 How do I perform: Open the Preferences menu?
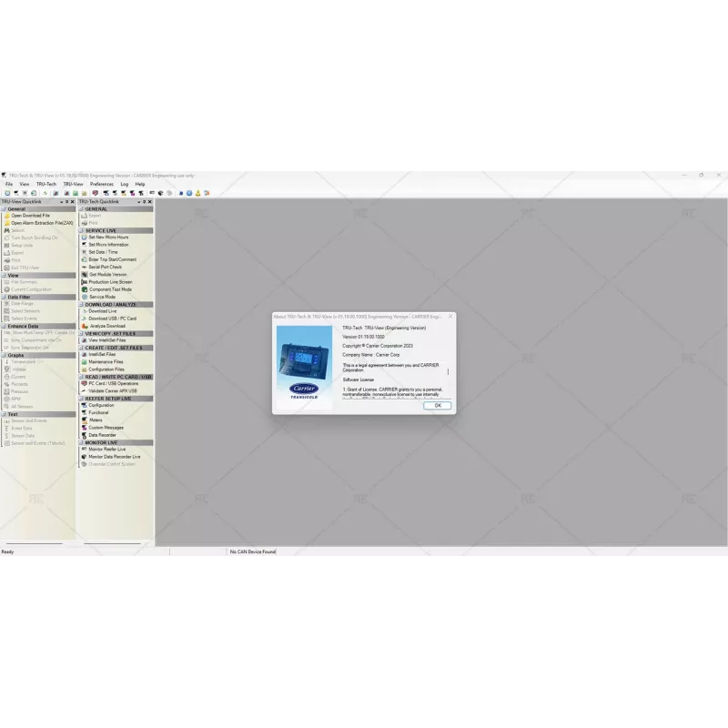pos(101,184)
